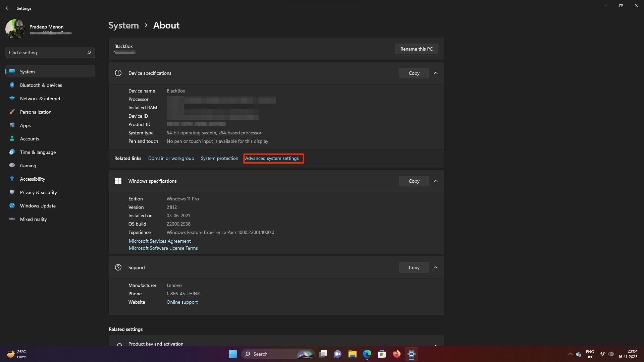Click the Accessibility figure icon
Image resolution: width=644 pixels, height=362 pixels.
[12, 179]
